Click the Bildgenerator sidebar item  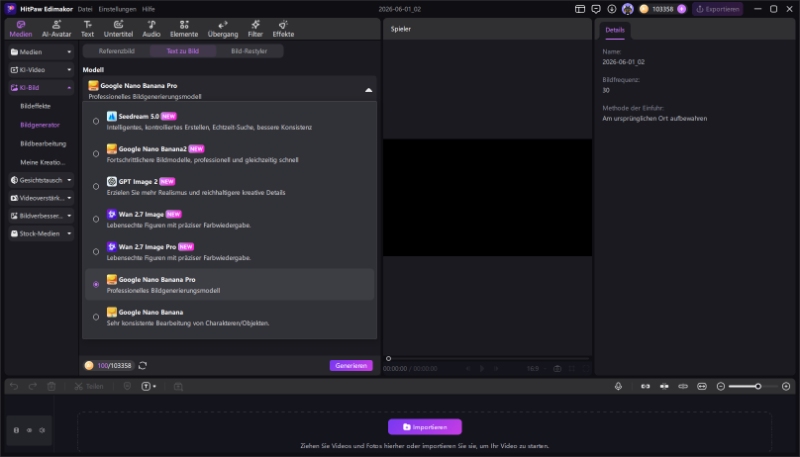(x=40, y=125)
